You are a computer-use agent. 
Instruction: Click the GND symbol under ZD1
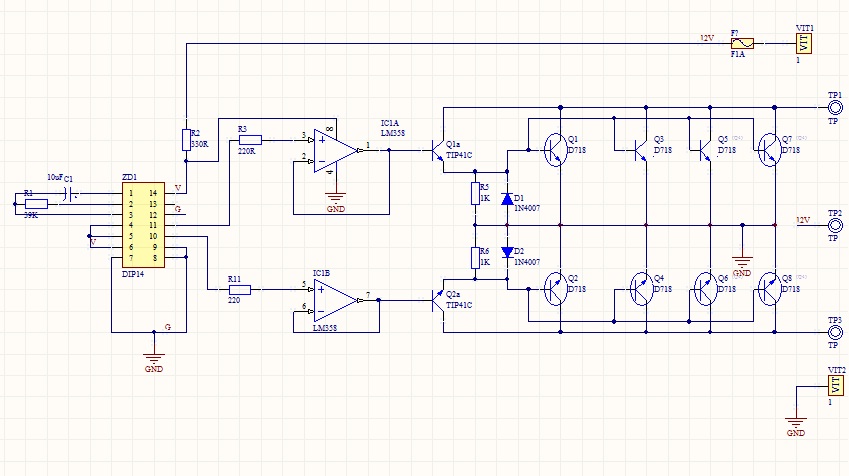tap(154, 358)
